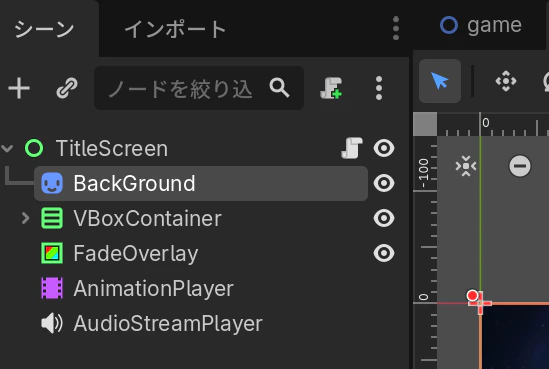Image resolution: width=549 pixels, height=369 pixels.
Task: Click the BackGround Sprite node icon
Action: point(52,183)
